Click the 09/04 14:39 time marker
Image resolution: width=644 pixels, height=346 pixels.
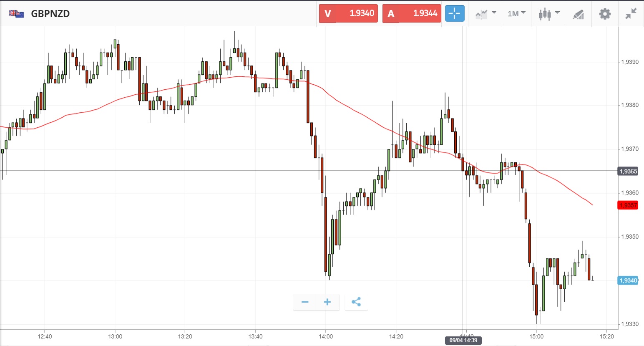point(463,340)
